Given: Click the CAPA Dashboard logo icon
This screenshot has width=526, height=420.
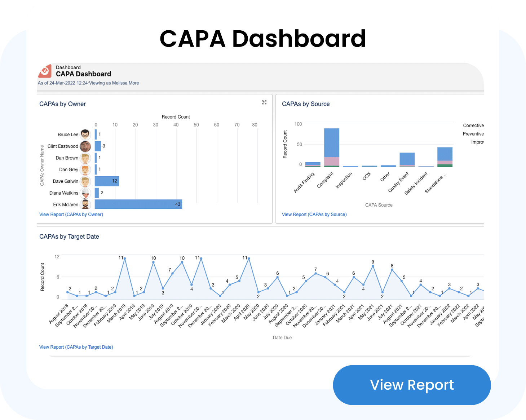Looking at the screenshot, I should click(45, 71).
